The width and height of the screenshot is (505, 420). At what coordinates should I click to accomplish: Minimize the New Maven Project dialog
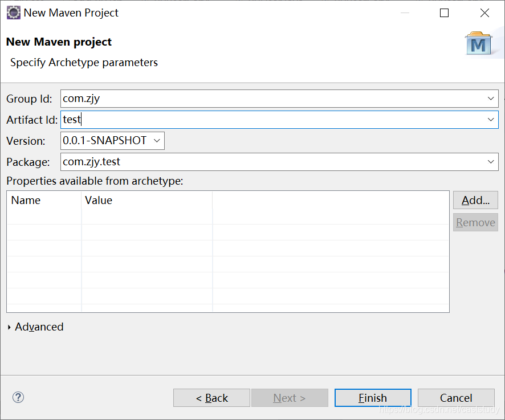405,13
